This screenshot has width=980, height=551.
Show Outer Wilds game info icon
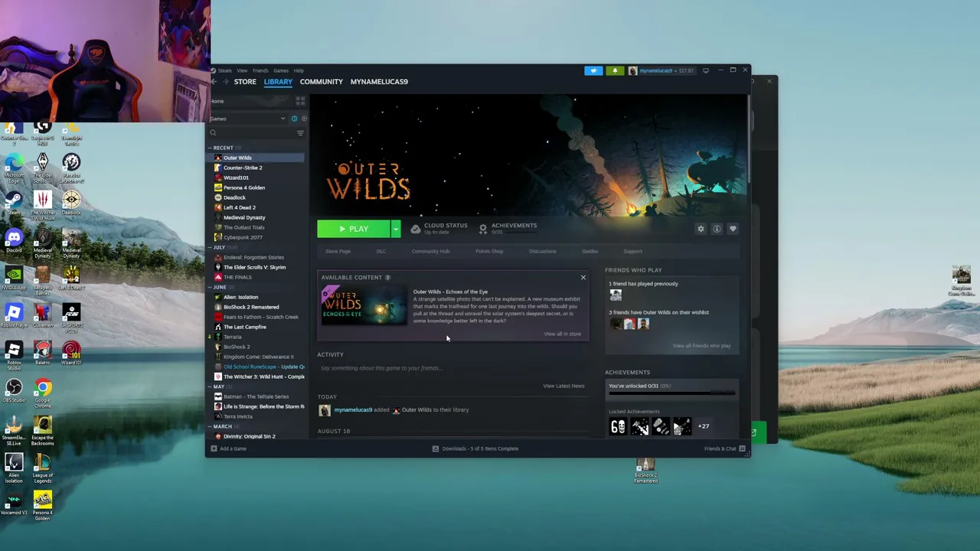717,229
